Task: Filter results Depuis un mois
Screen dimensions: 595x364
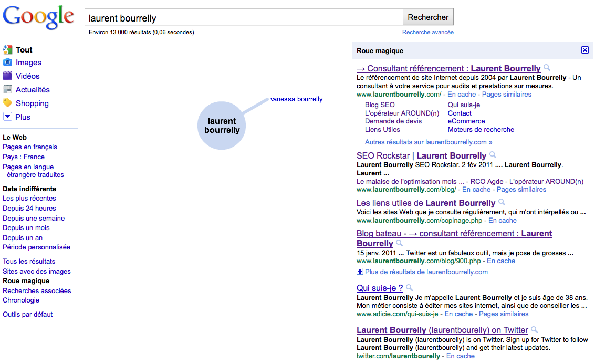Action: 26,228
